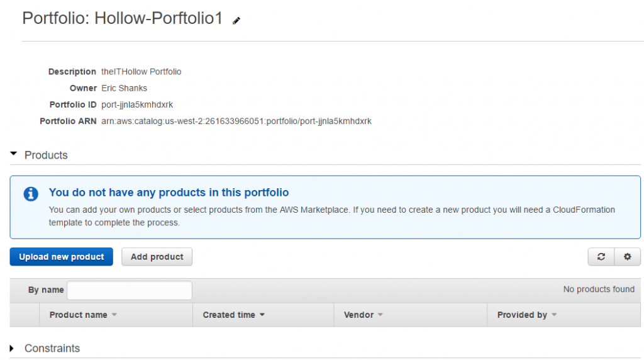644x360 pixels.
Task: Click the sort arrow next to Vendor
Action: click(380, 315)
